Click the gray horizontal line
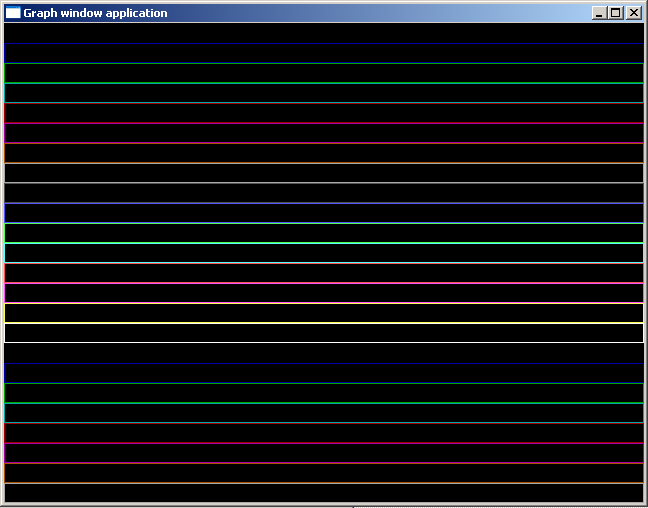 point(324,203)
